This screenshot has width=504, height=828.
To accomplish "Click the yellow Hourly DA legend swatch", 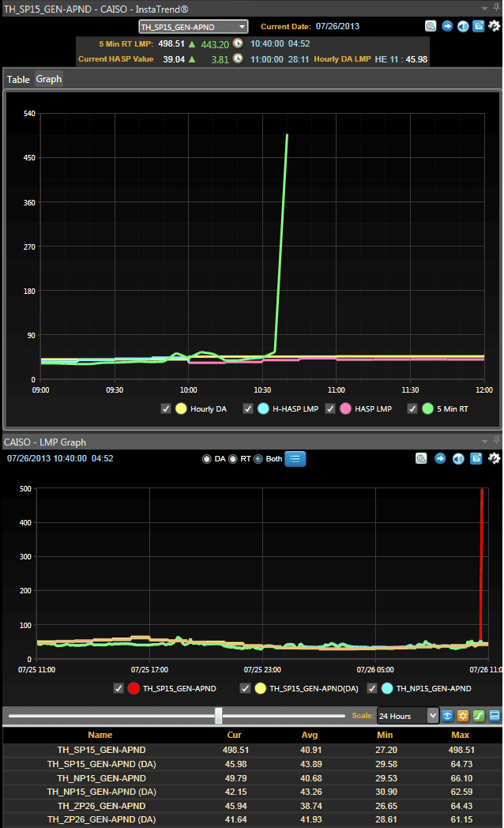I will point(181,408).
